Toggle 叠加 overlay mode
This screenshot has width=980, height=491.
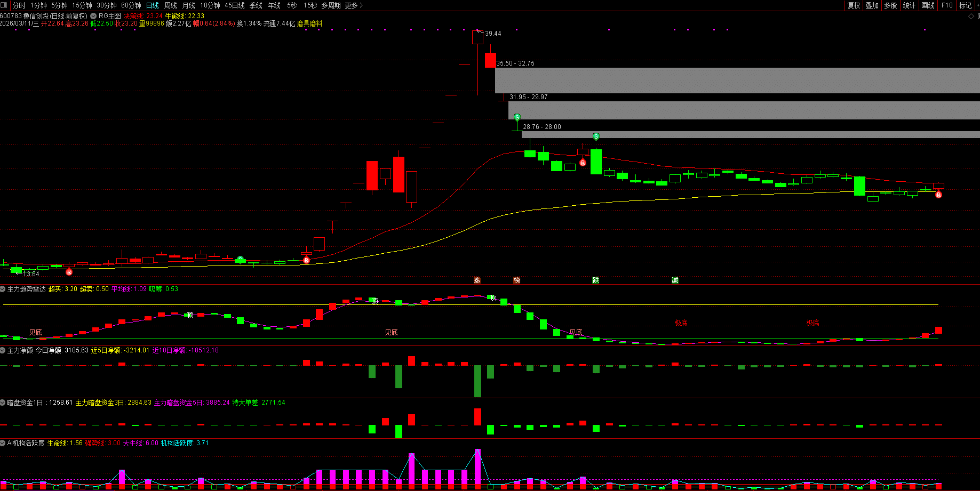(872, 5)
